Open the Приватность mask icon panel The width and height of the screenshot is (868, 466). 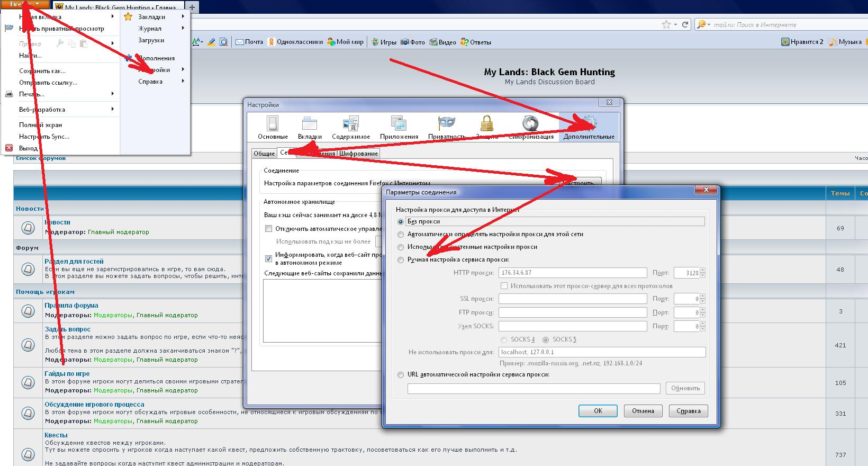pos(446,124)
